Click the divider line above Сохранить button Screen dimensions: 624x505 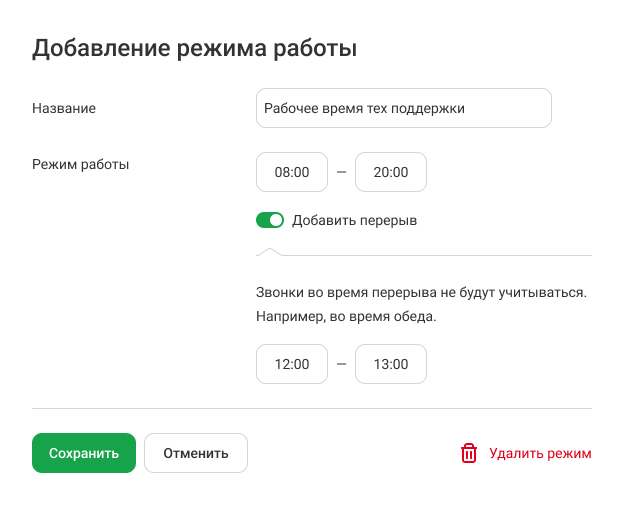click(x=312, y=408)
